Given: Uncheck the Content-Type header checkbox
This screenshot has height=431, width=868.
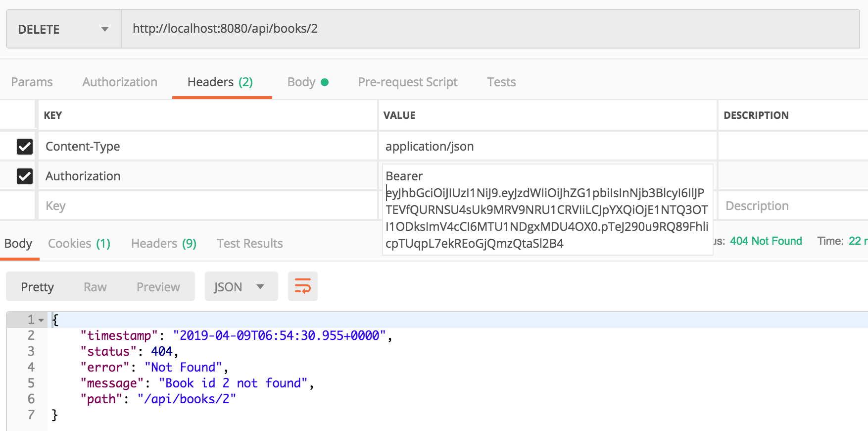Looking at the screenshot, I should coord(25,147).
